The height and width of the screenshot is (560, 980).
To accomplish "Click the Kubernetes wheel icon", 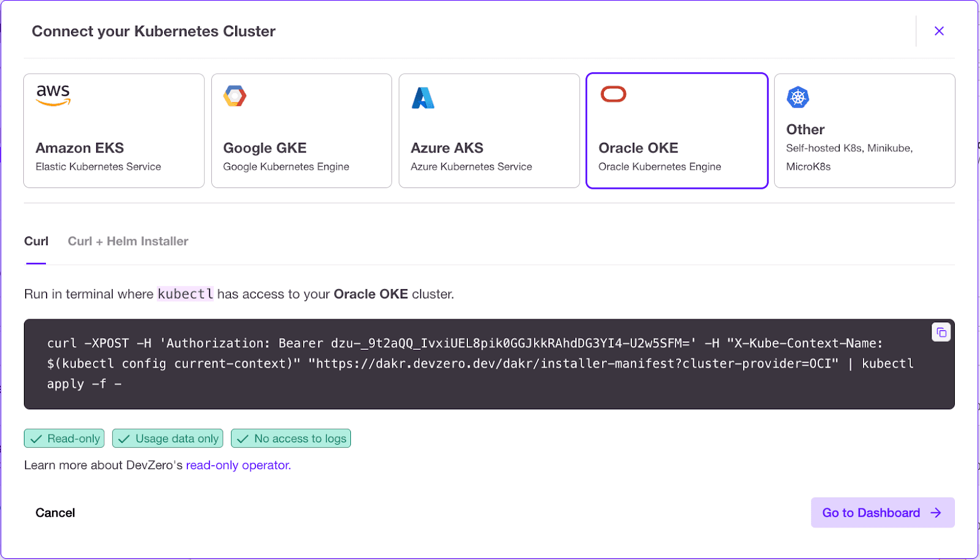I will [x=797, y=97].
